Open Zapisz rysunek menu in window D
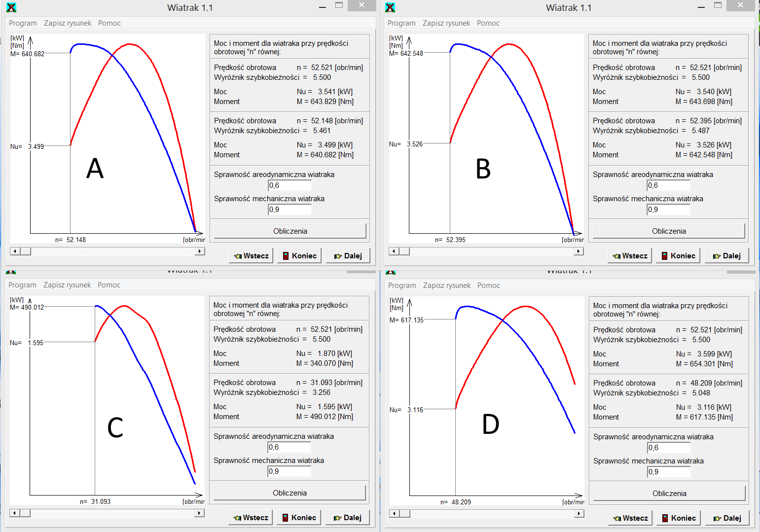Image resolution: width=760 pixels, height=532 pixels. coord(447,285)
